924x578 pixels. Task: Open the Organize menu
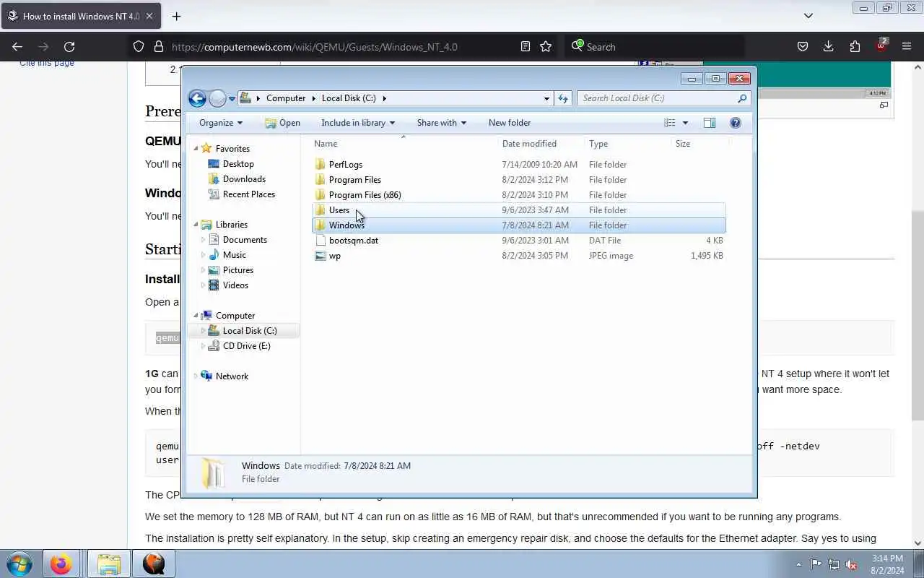(x=221, y=123)
